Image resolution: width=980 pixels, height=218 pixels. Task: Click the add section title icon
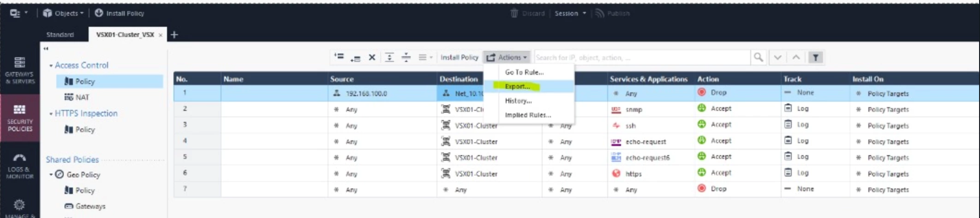click(389, 57)
